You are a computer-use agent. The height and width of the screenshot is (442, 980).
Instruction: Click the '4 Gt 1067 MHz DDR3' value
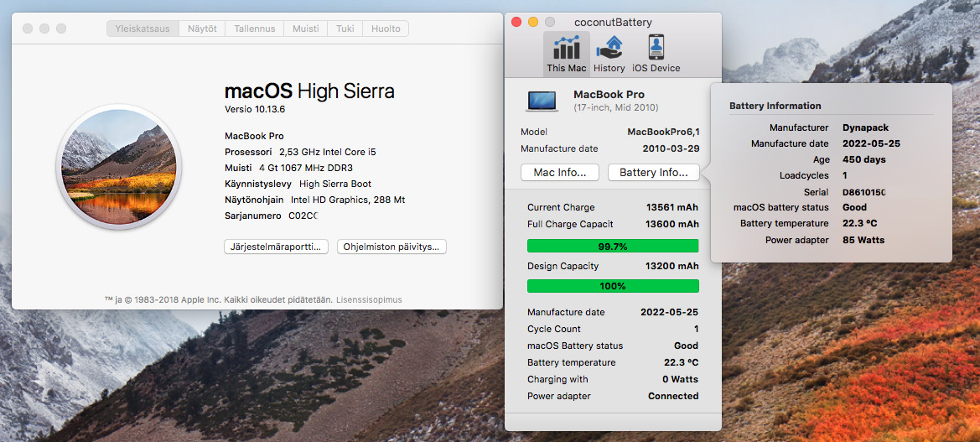(x=306, y=168)
